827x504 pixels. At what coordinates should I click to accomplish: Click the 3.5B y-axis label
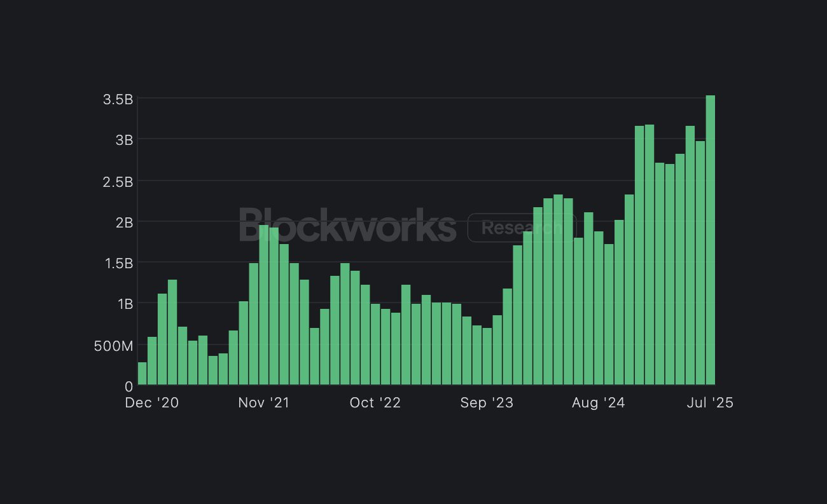coord(118,99)
